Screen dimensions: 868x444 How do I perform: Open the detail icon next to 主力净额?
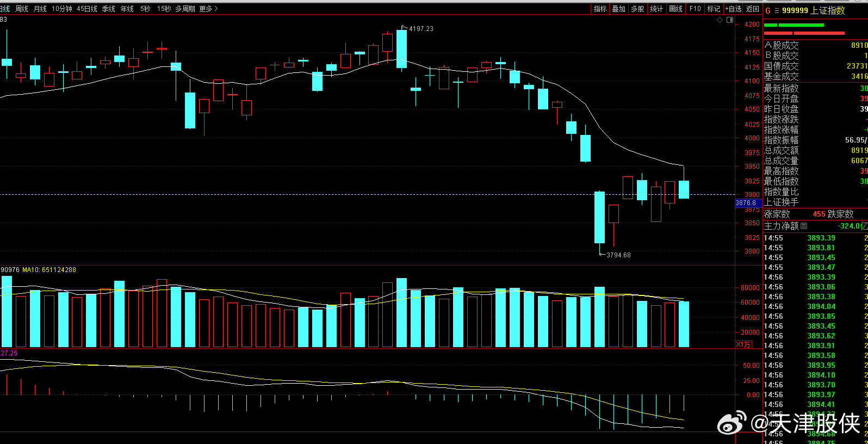pos(804,226)
